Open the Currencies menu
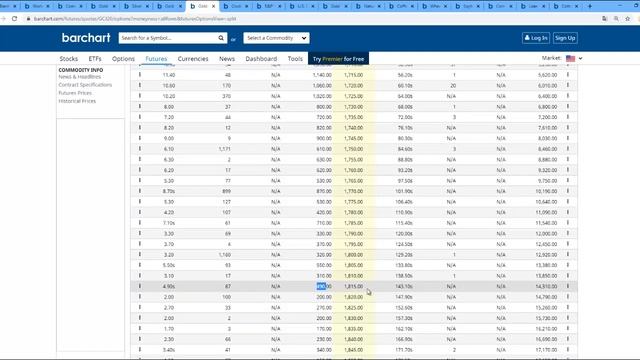640x360 pixels. coord(193,59)
